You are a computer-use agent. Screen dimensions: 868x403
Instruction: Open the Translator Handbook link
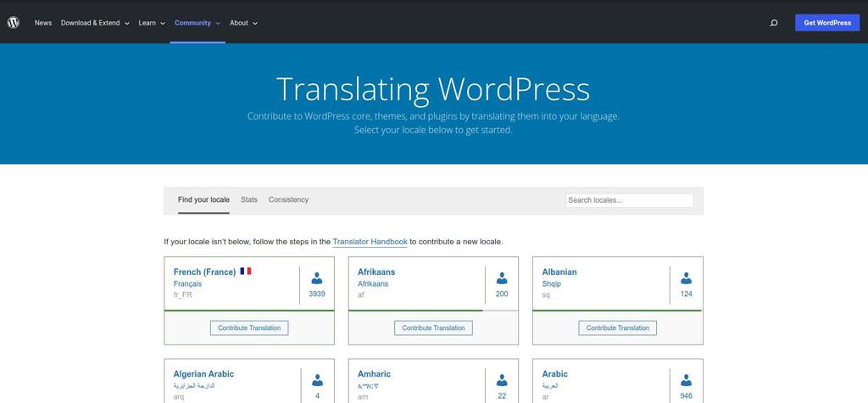[x=370, y=242]
